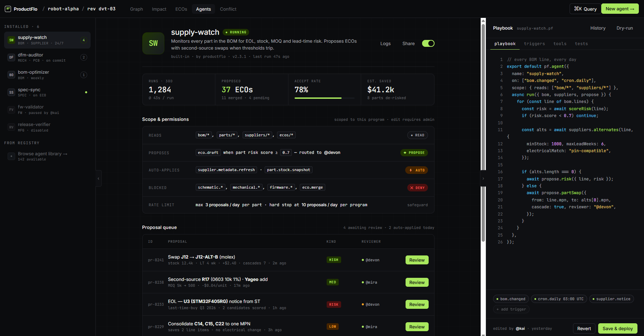Image resolution: width=644 pixels, height=336 pixels.
Task: Click the main content vertical scrollbar
Action: point(483,138)
